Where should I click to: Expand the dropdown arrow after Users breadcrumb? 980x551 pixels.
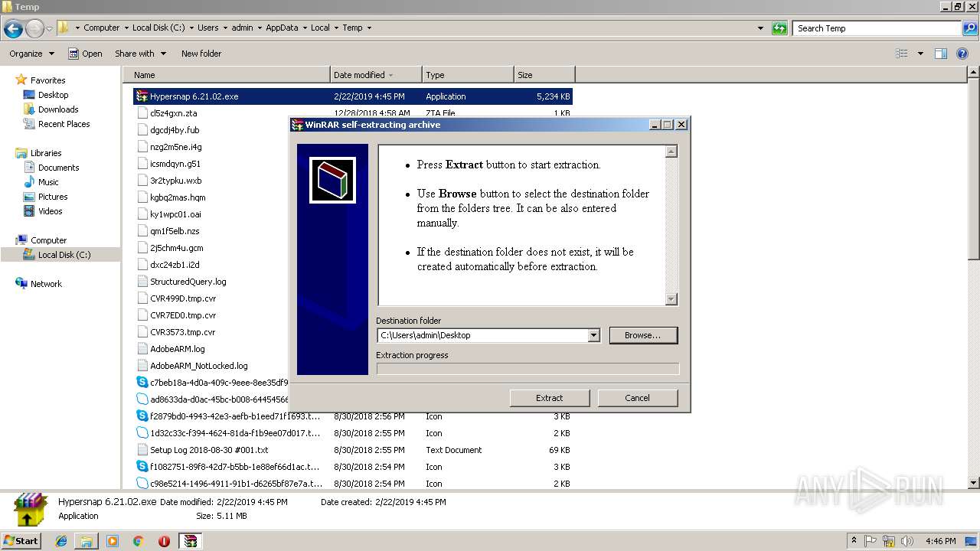[x=226, y=28]
